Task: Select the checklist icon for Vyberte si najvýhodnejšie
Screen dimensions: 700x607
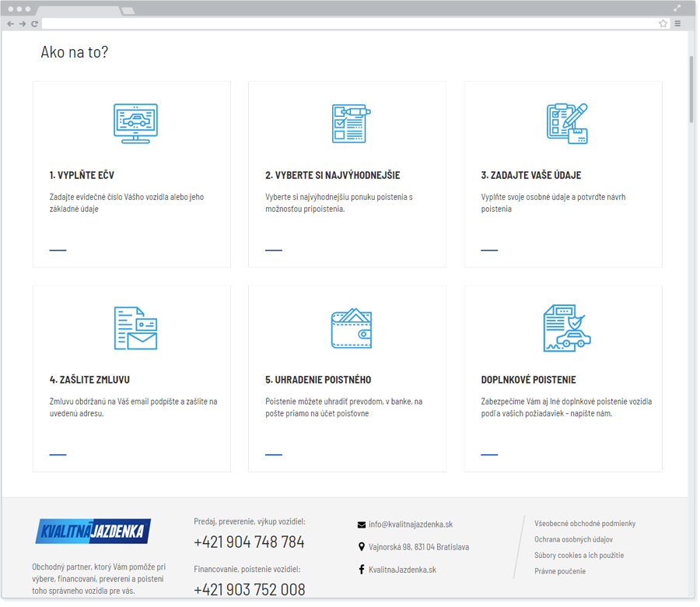Action: tap(350, 121)
